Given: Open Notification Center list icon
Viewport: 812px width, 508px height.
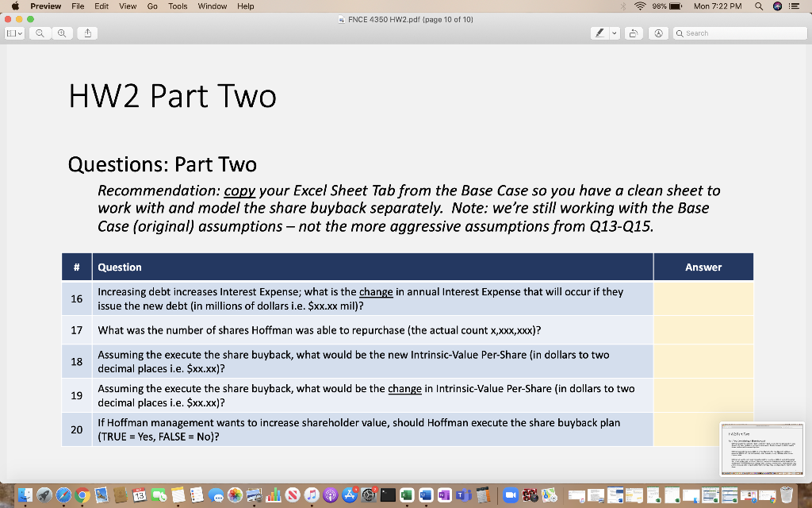Looking at the screenshot, I should click(795, 6).
